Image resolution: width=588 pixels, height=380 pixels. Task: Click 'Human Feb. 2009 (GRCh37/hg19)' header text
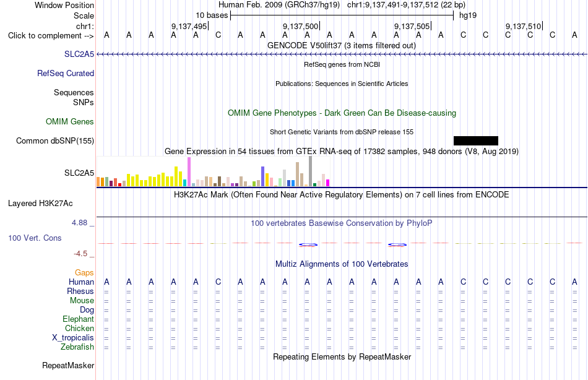click(x=279, y=5)
